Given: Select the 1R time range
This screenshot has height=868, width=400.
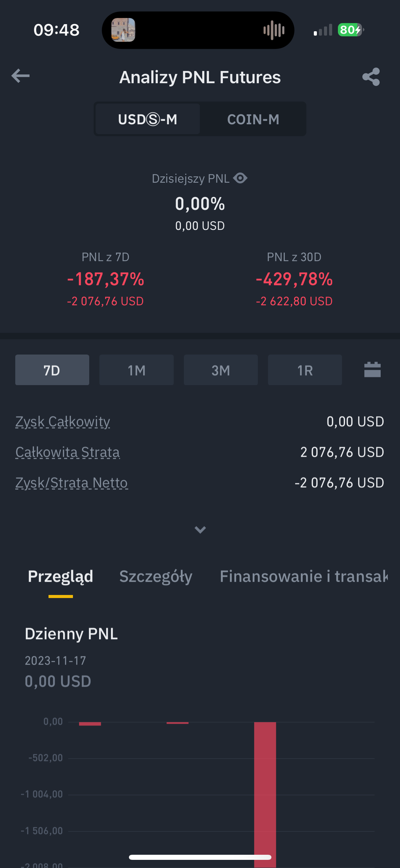Looking at the screenshot, I should [x=305, y=370].
